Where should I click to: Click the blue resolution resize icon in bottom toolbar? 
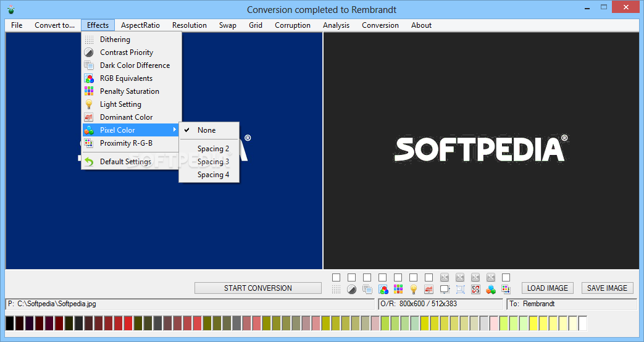(460, 289)
